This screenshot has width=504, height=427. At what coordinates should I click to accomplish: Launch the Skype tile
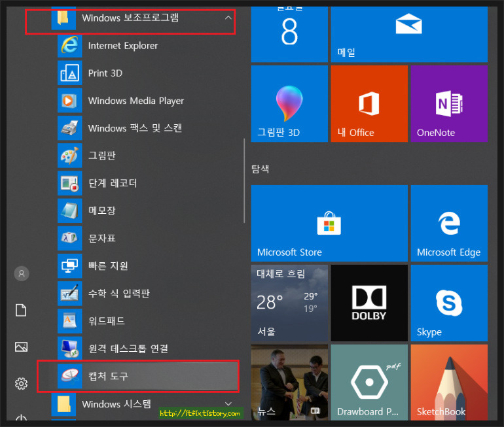point(449,303)
